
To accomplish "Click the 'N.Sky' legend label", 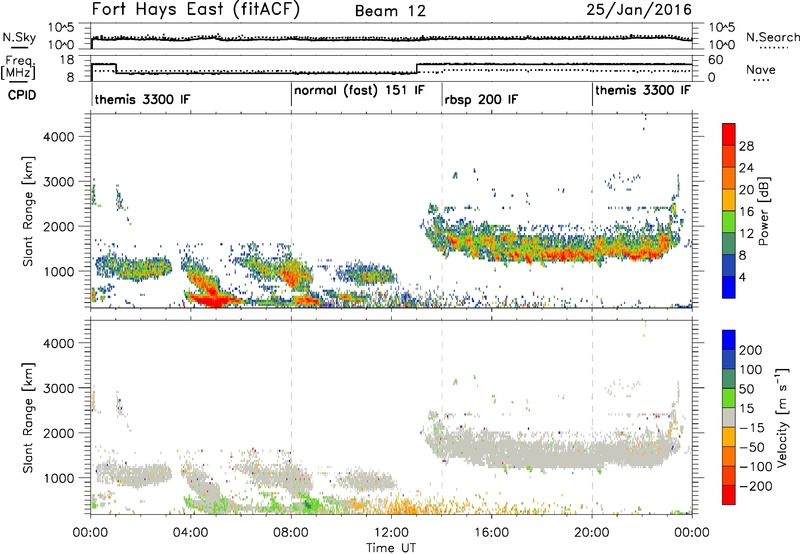I will tap(19, 37).
